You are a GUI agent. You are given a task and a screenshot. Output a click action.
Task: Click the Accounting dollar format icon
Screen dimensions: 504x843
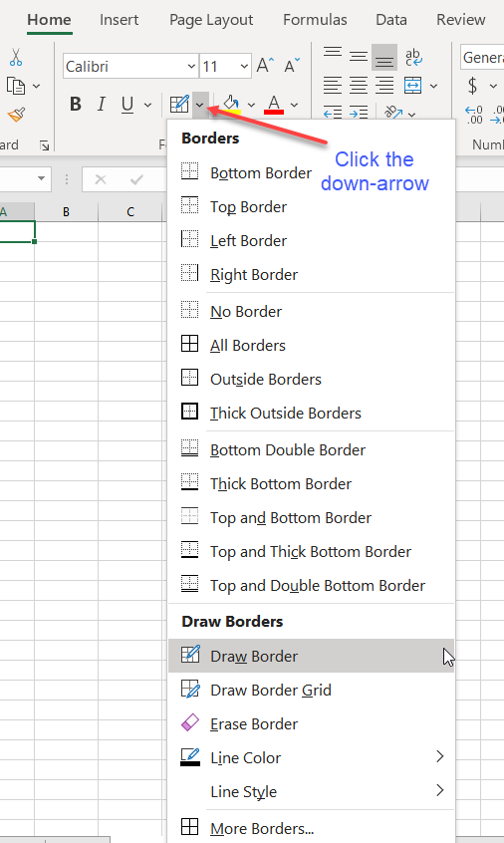pos(472,86)
